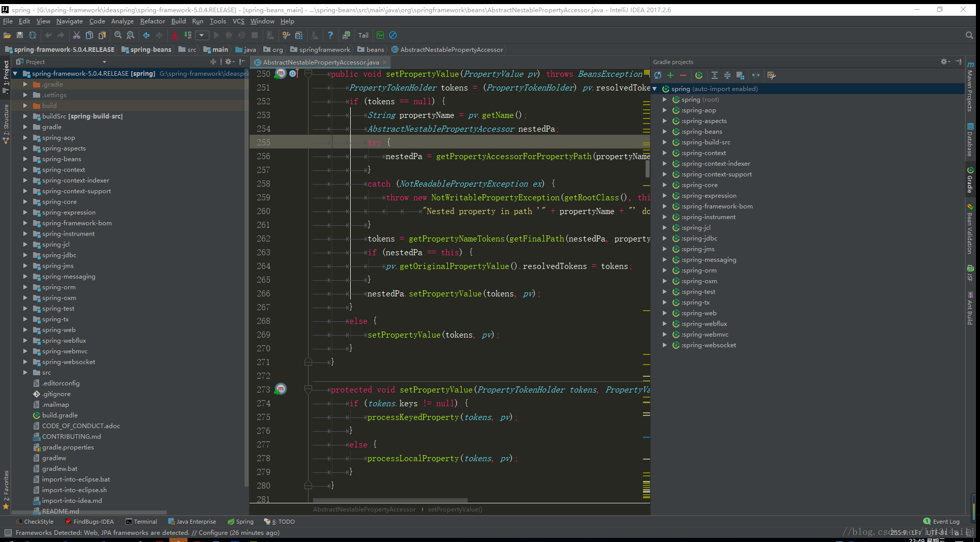Image resolution: width=980 pixels, height=542 pixels.
Task: Click the Paste clipboard icon
Action: click(x=102, y=35)
